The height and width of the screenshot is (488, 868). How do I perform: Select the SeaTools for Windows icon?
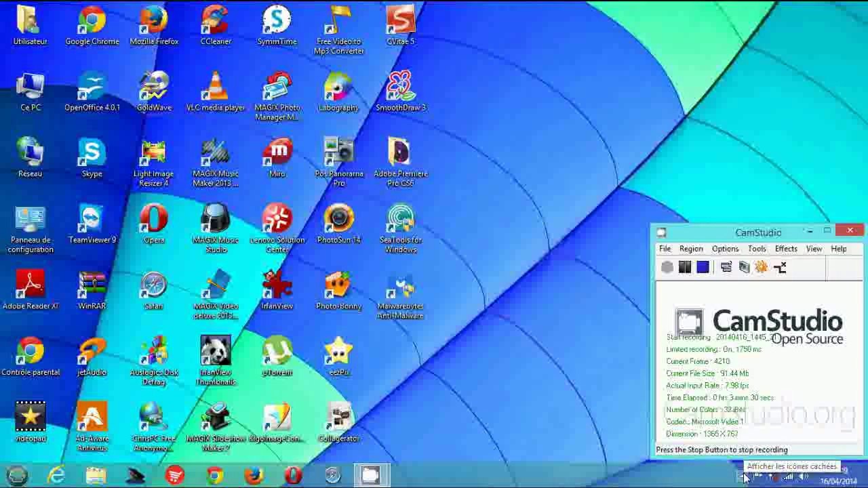tap(401, 229)
